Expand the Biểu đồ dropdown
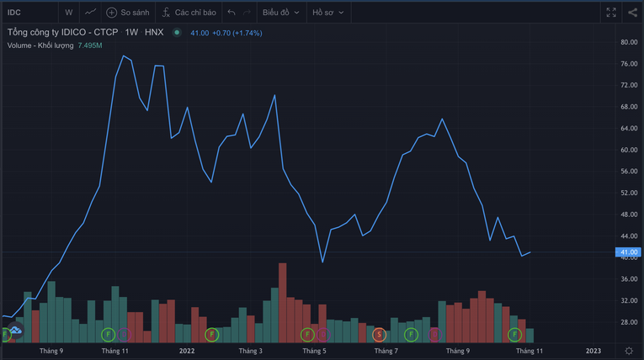The width and height of the screenshot is (644, 360). [x=279, y=13]
